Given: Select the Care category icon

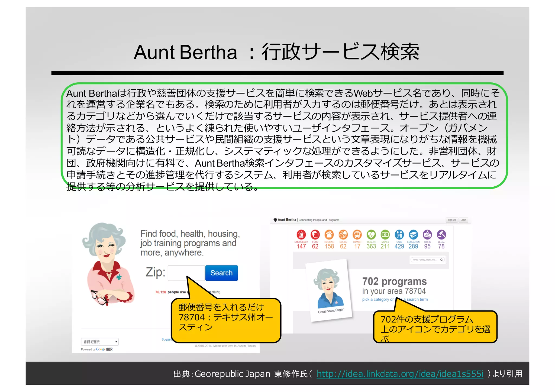Looking at the screenshot, I should 399,235.
